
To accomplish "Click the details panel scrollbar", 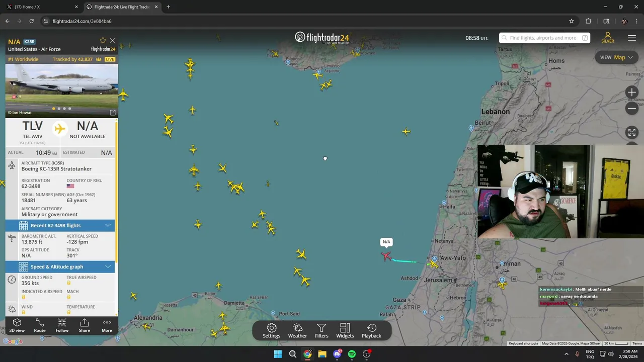I will tap(116, 191).
